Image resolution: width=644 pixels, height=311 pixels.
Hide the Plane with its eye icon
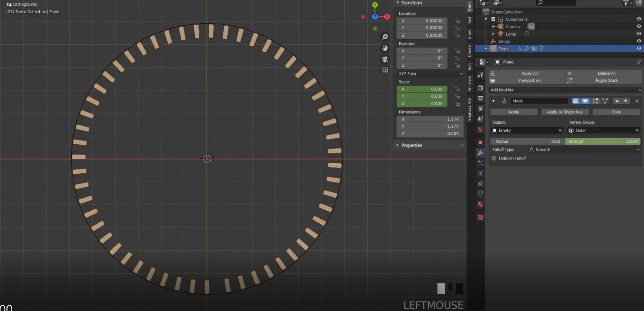[x=639, y=48]
